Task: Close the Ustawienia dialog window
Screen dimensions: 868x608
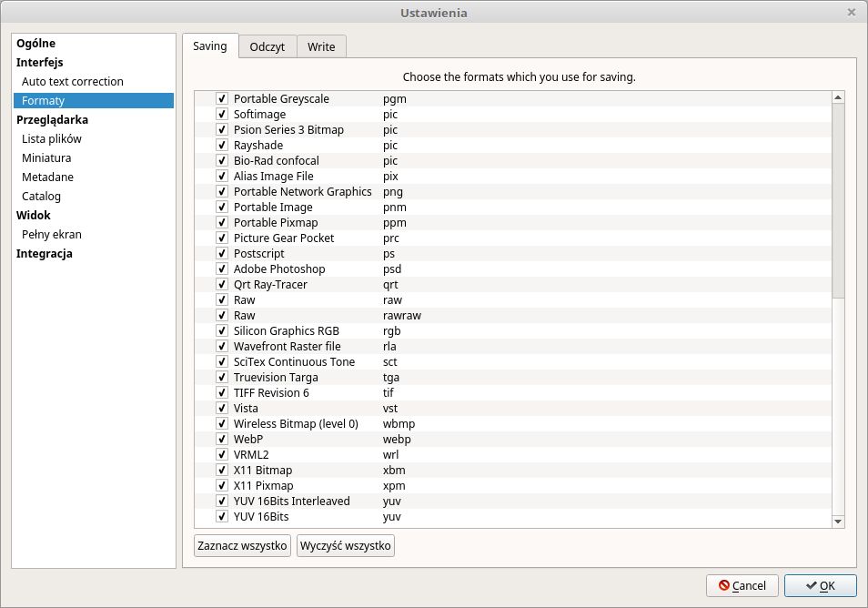Action: coord(852,13)
